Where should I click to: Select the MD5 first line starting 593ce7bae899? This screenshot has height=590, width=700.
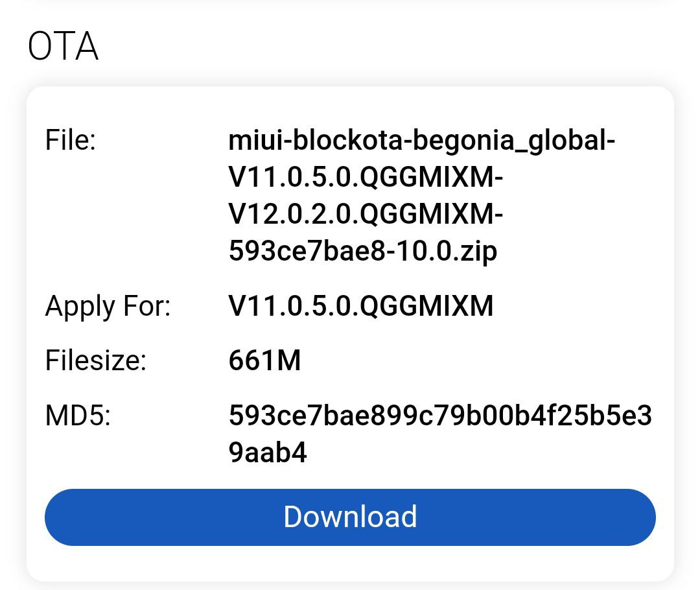[x=440, y=416]
